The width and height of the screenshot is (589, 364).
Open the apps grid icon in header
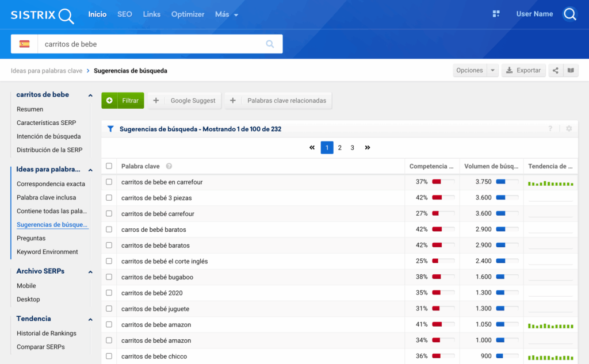(x=496, y=14)
